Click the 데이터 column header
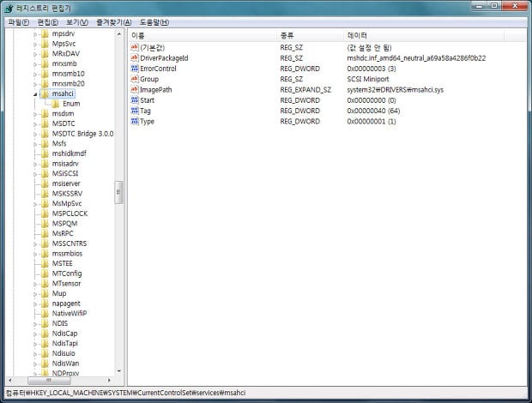Viewport: 532px width, 403px height. tap(357, 35)
